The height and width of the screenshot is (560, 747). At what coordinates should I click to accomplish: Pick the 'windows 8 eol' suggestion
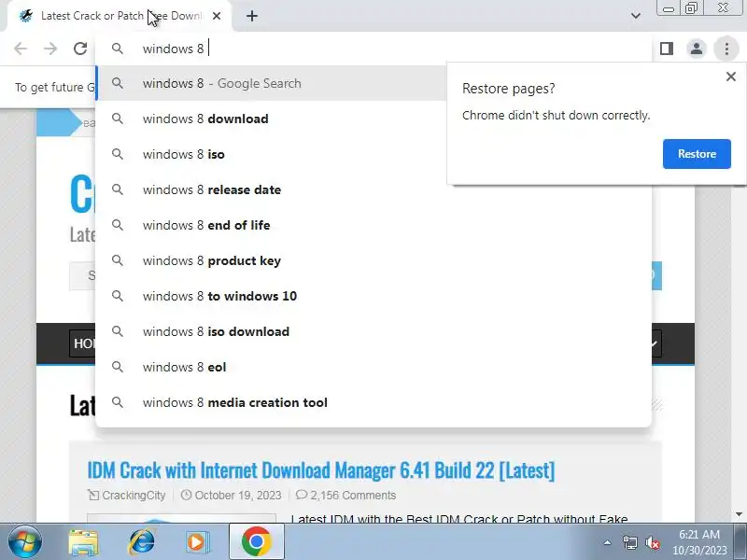373,367
